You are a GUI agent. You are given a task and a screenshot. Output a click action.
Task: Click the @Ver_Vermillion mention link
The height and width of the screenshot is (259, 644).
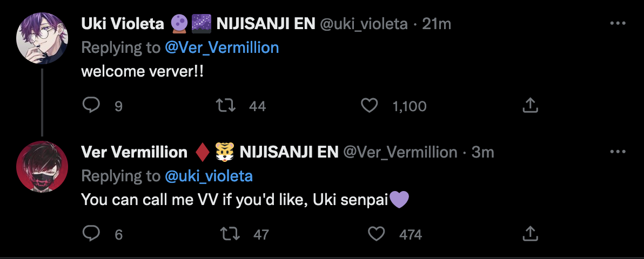click(x=222, y=47)
